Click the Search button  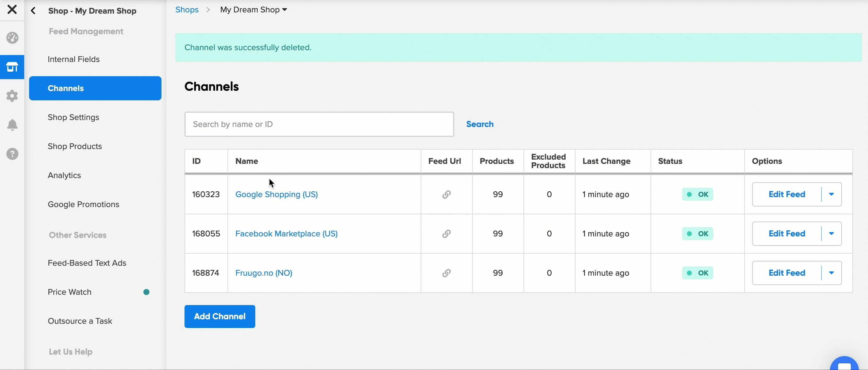(x=480, y=124)
